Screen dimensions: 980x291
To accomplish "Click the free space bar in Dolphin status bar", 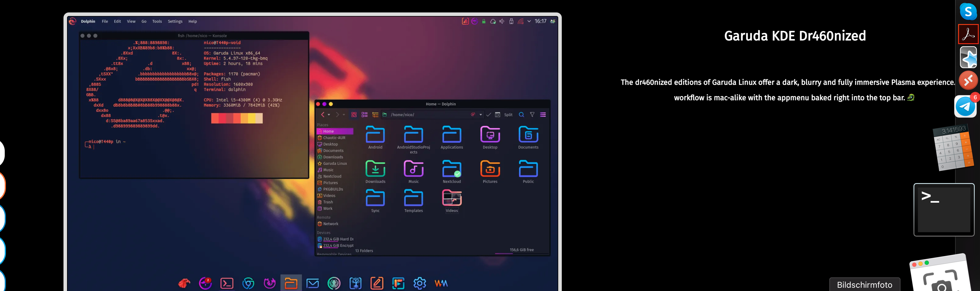I will tap(521, 253).
